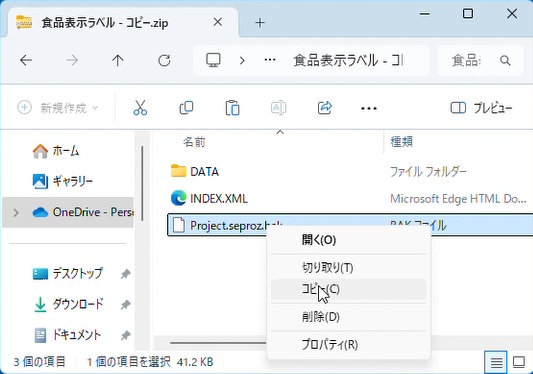The width and height of the screenshot is (533, 374).
Task: Show hidden path segments via address ellipsis
Action: (270, 60)
